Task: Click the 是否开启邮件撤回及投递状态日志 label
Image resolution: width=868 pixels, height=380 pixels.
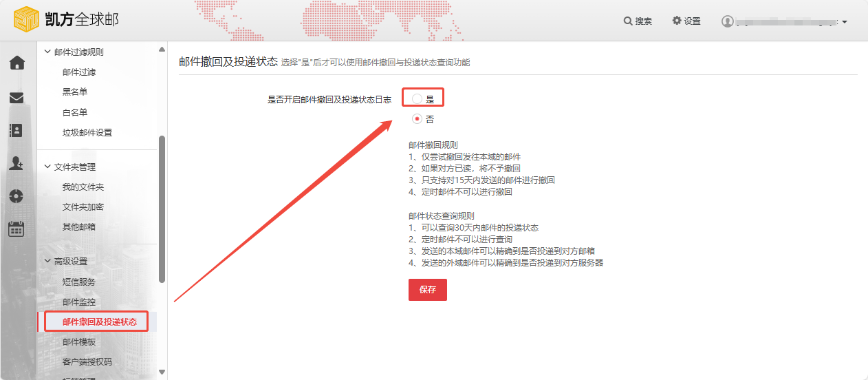Action: (x=329, y=100)
